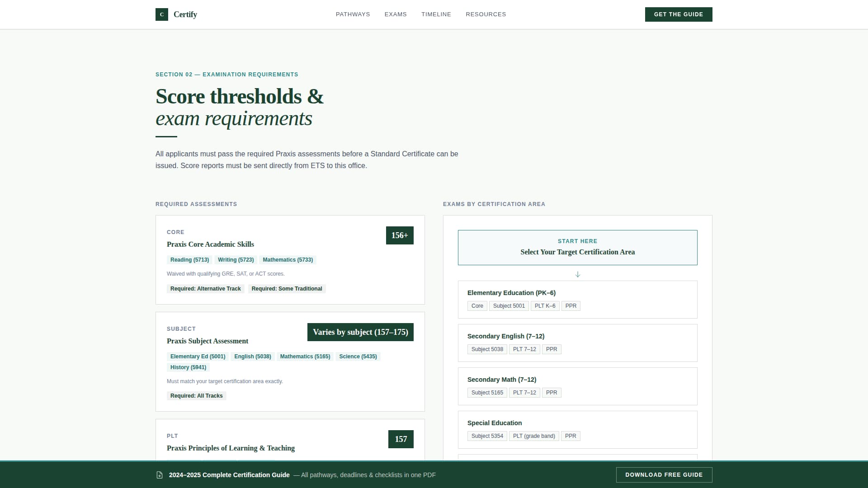Screen dimensions: 868x488
Task: Click the Reading (5713) tag
Action: pyautogui.click(x=190, y=260)
